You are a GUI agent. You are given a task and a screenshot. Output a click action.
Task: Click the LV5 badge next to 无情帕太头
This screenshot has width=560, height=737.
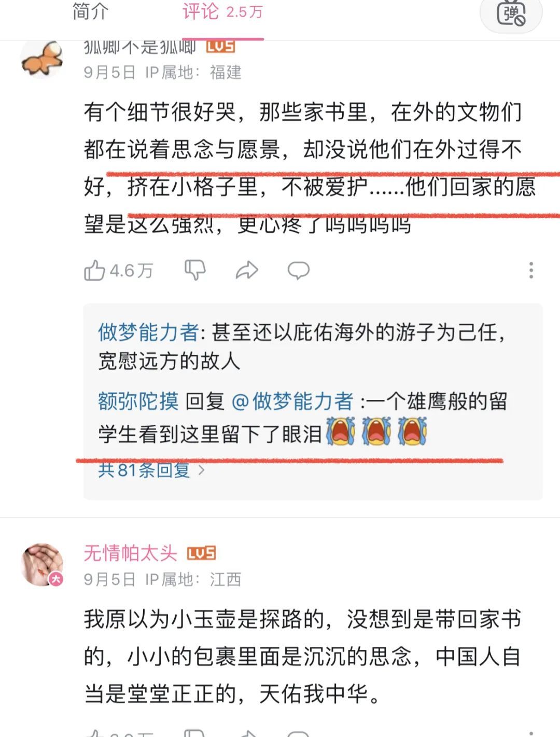[201, 553]
